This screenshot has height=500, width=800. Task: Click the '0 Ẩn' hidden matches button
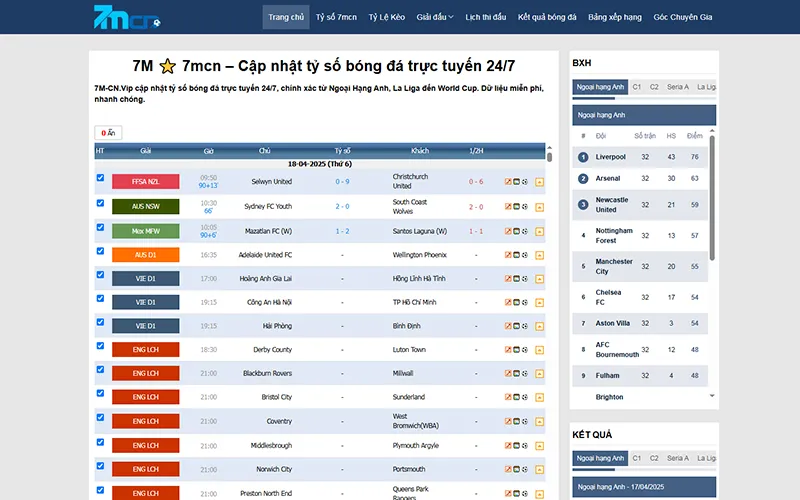coord(107,132)
